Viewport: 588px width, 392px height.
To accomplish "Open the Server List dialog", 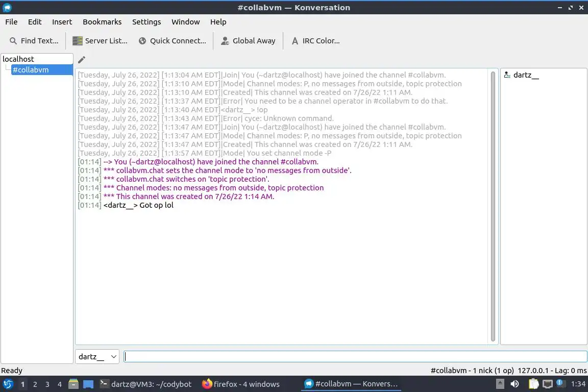I will point(100,40).
